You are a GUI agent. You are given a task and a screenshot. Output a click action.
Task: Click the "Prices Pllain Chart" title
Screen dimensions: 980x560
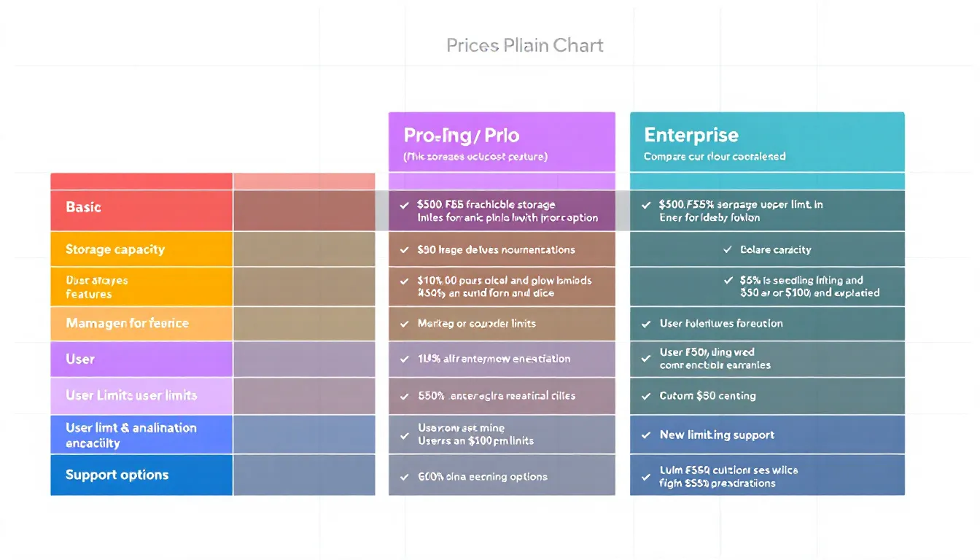525,46
